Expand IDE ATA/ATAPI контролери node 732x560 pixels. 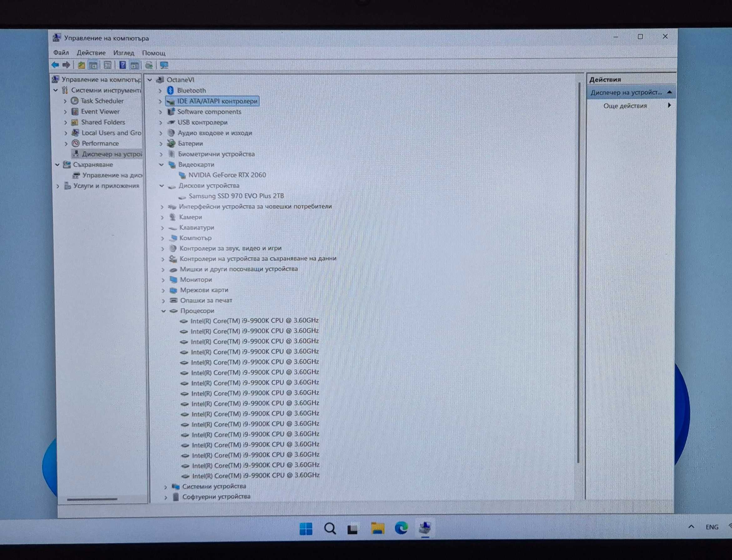(160, 101)
